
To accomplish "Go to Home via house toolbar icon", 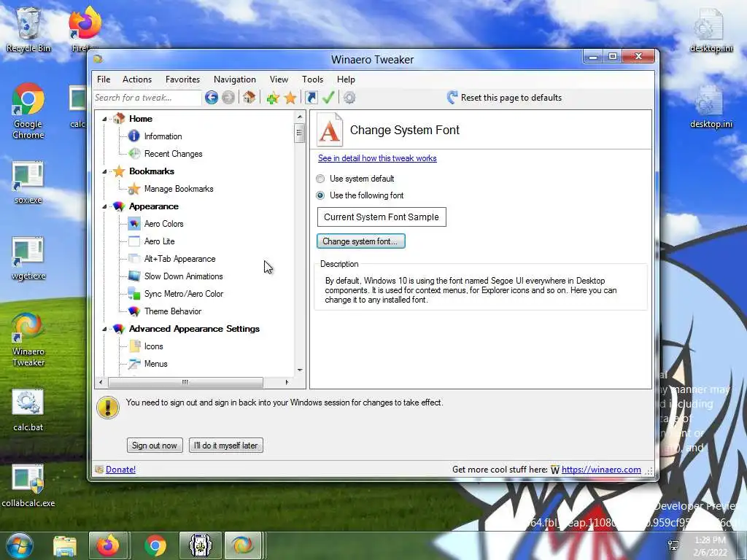I will tap(249, 98).
